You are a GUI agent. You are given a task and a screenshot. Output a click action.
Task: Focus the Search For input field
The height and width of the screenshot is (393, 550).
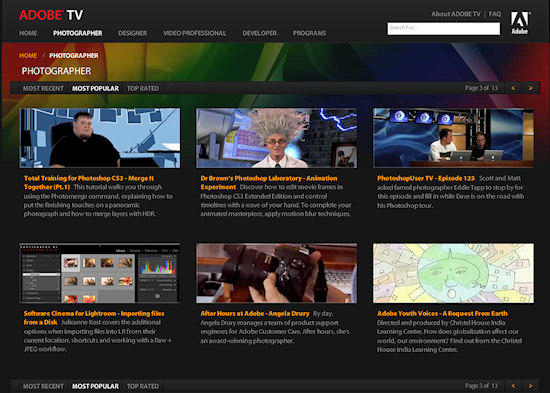(x=444, y=28)
